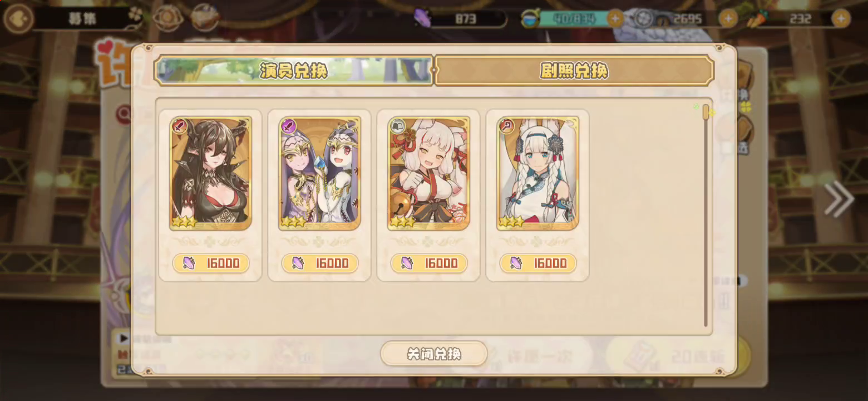Screen dimensions: 868x401
Task: Click the 16000 price under fox girl
Action: coord(429,263)
